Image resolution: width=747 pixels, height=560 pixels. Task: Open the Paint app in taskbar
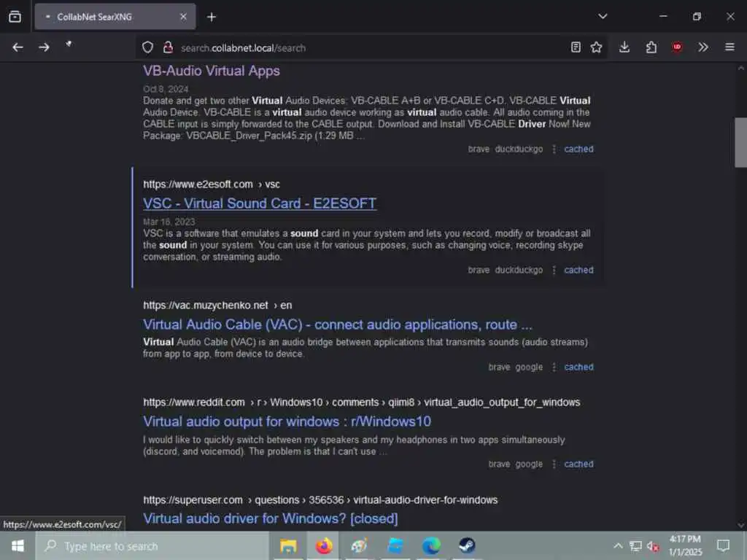click(x=360, y=545)
